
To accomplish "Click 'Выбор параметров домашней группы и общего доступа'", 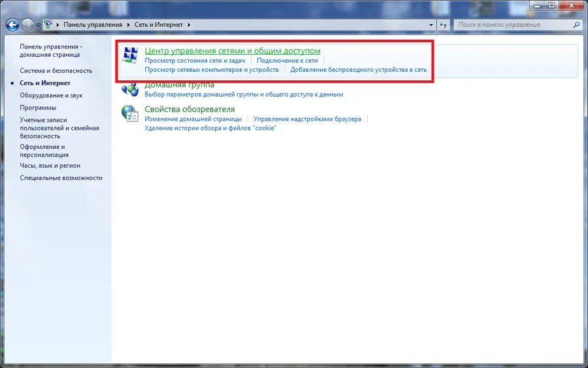I will pyautogui.click(x=244, y=95).
